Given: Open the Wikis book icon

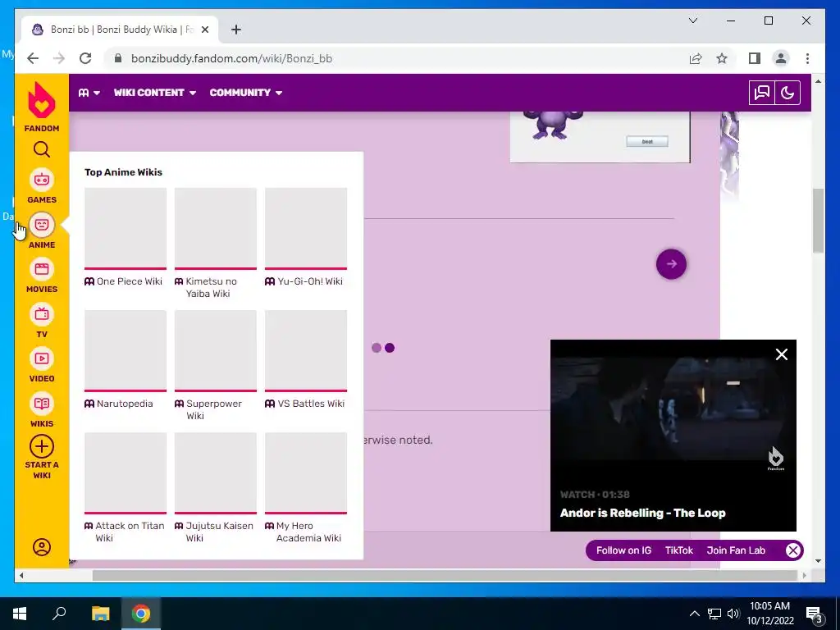Looking at the screenshot, I should click(x=42, y=404).
